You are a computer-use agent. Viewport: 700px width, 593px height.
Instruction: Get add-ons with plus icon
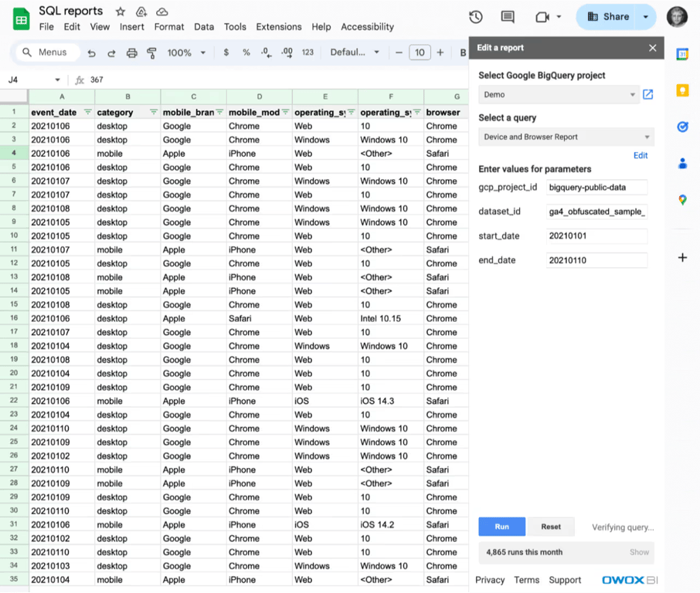pyautogui.click(x=682, y=257)
